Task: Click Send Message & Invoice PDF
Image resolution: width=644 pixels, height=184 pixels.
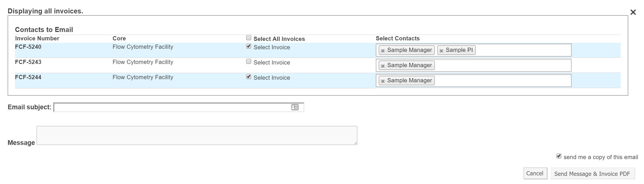Action: (592, 174)
